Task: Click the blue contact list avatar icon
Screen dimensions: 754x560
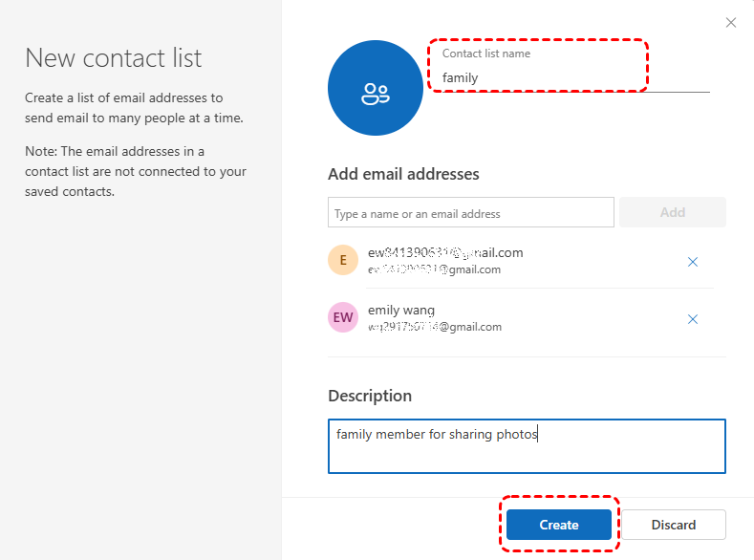Action: pos(375,88)
